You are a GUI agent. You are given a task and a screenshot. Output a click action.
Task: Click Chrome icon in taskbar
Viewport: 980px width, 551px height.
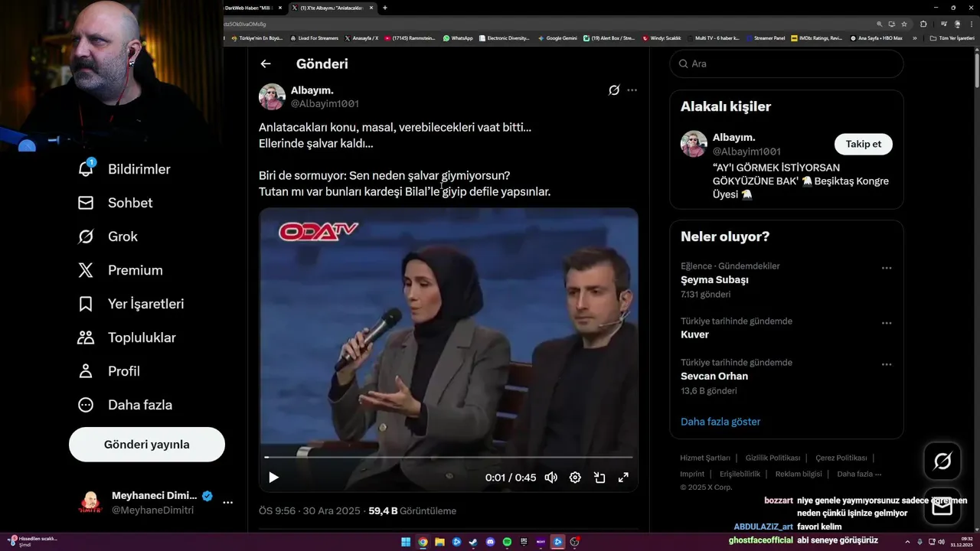click(x=423, y=542)
